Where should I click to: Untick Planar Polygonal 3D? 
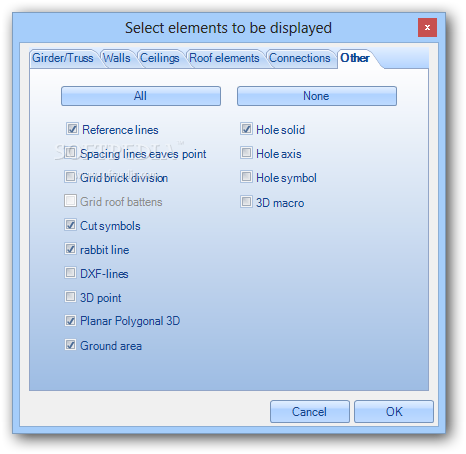tap(70, 321)
